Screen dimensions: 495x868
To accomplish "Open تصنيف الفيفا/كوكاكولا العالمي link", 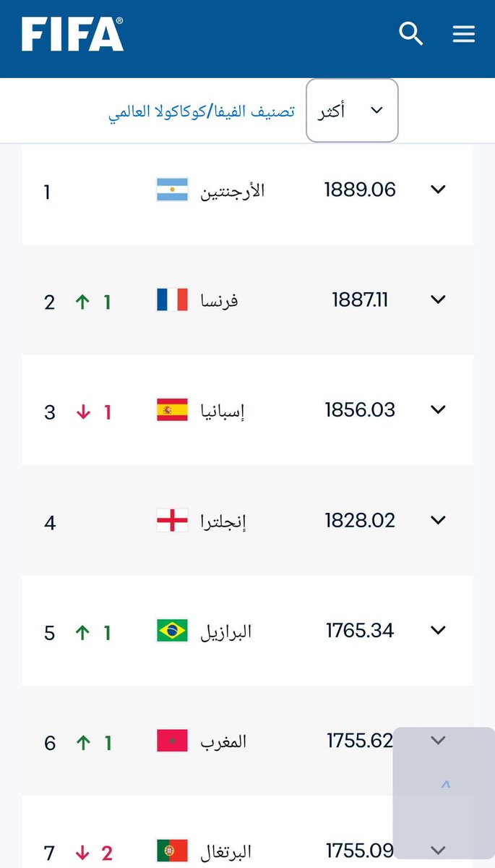I will (x=202, y=112).
